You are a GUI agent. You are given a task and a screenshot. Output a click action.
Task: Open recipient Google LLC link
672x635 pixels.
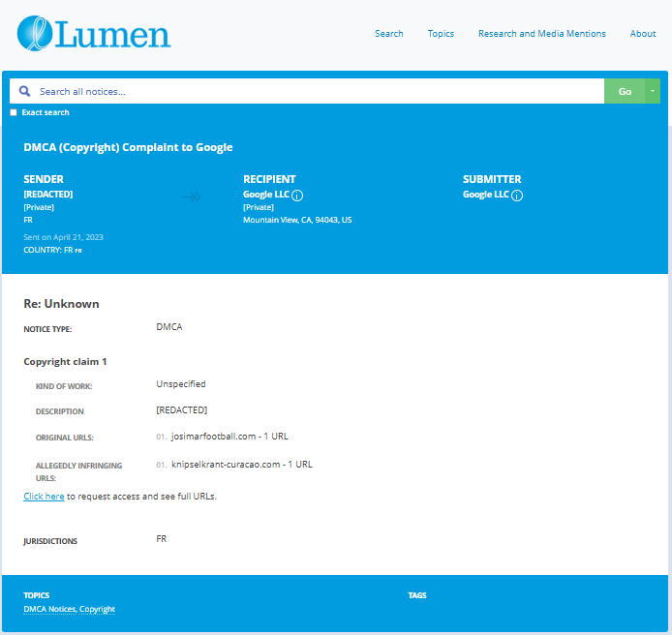(x=266, y=195)
